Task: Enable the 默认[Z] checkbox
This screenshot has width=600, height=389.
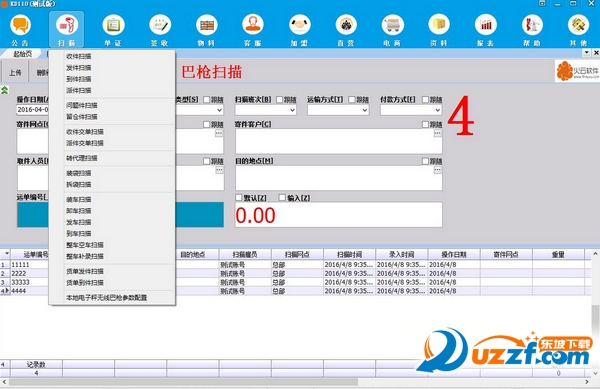Action: (239, 197)
